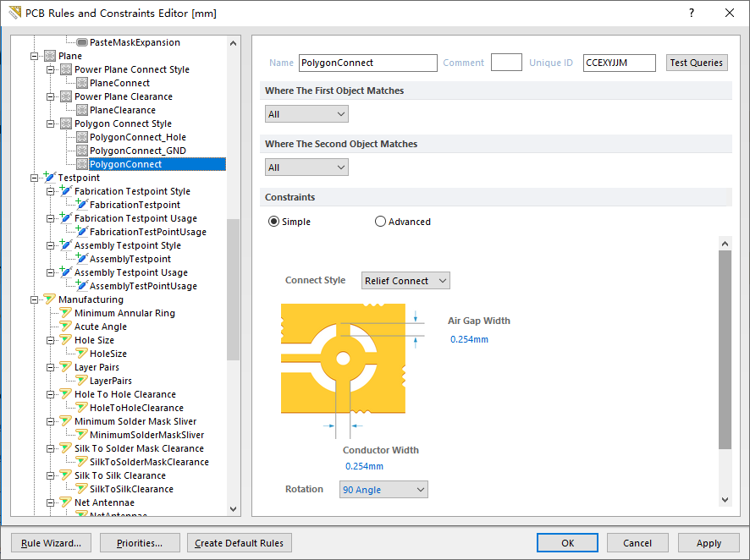Open the FabricationTestpoint rule via its icon

coord(82,204)
